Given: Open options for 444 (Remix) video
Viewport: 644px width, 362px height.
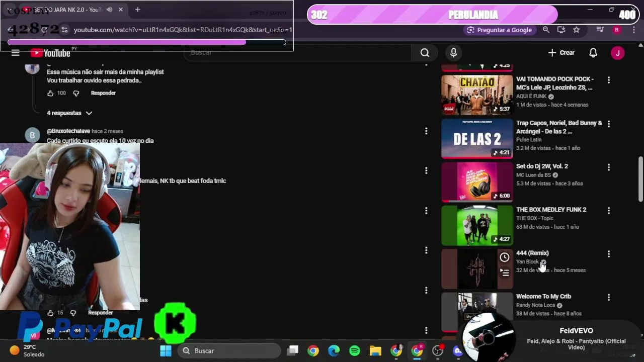Looking at the screenshot, I should pos(608,254).
